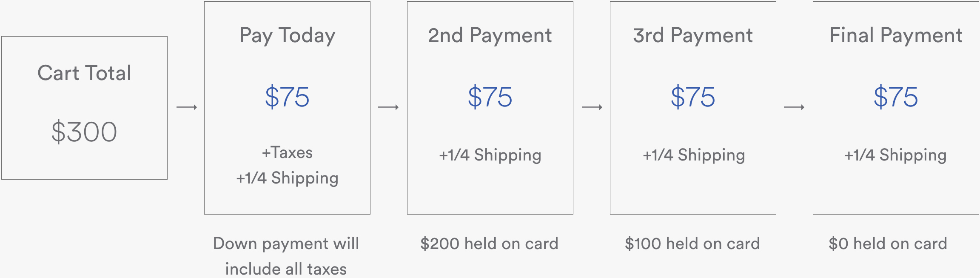Click the arrow pointing to Final Payment
Image resolution: width=980 pixels, height=278 pixels.
click(x=794, y=107)
